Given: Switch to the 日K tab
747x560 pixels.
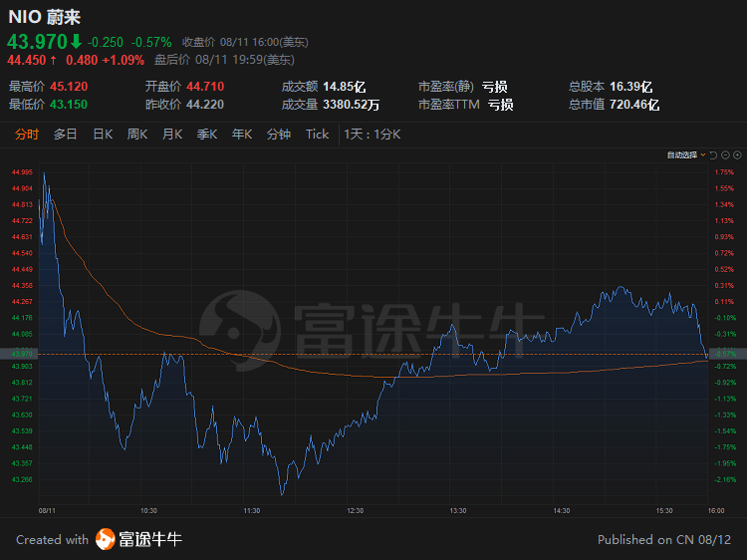Looking at the screenshot, I should click(x=103, y=135).
